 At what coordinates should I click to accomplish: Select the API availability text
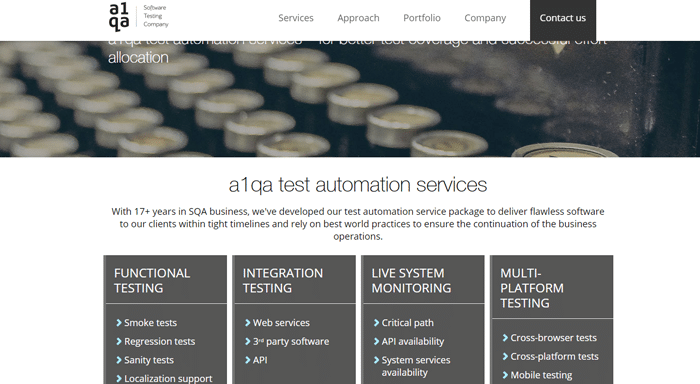point(413,342)
